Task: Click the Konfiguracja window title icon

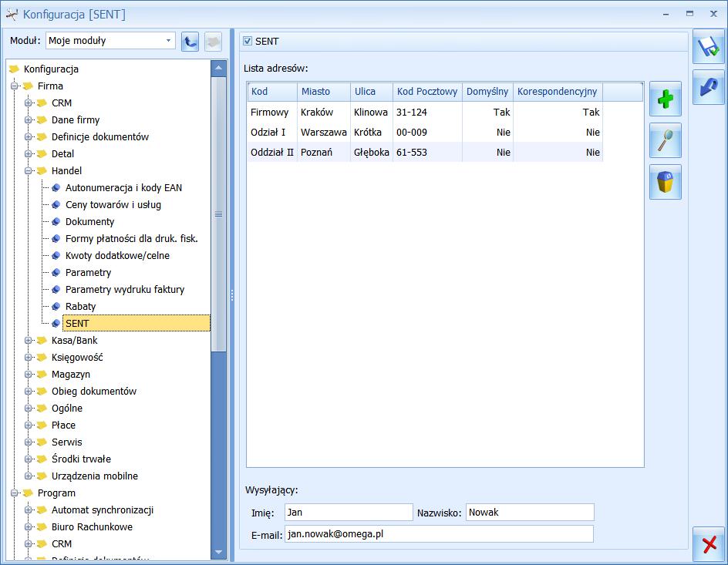Action: [12, 15]
